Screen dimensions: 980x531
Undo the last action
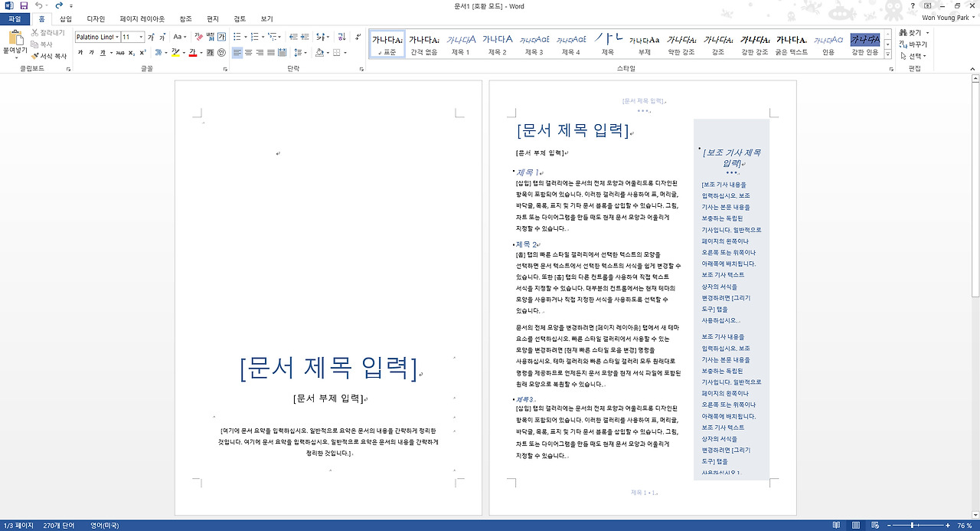pos(38,5)
